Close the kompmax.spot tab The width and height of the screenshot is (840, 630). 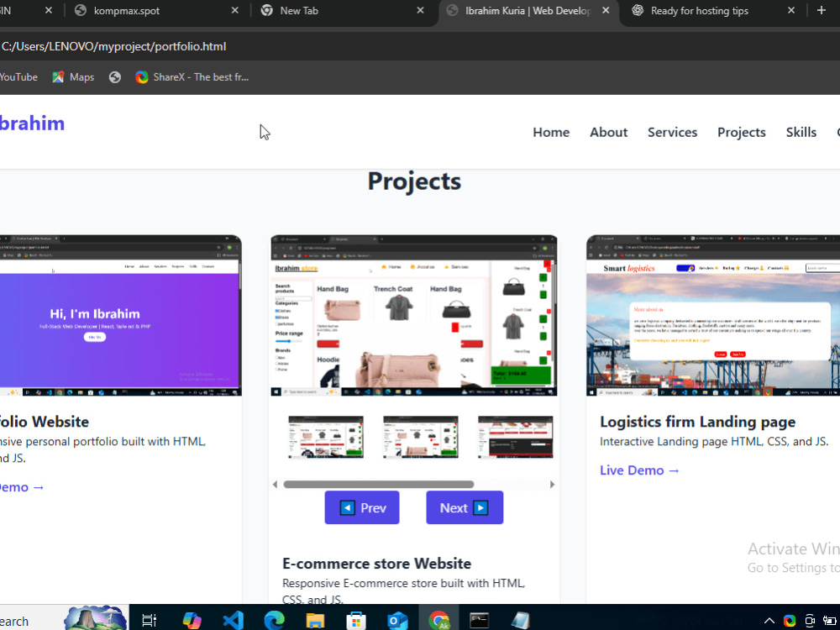(x=234, y=11)
